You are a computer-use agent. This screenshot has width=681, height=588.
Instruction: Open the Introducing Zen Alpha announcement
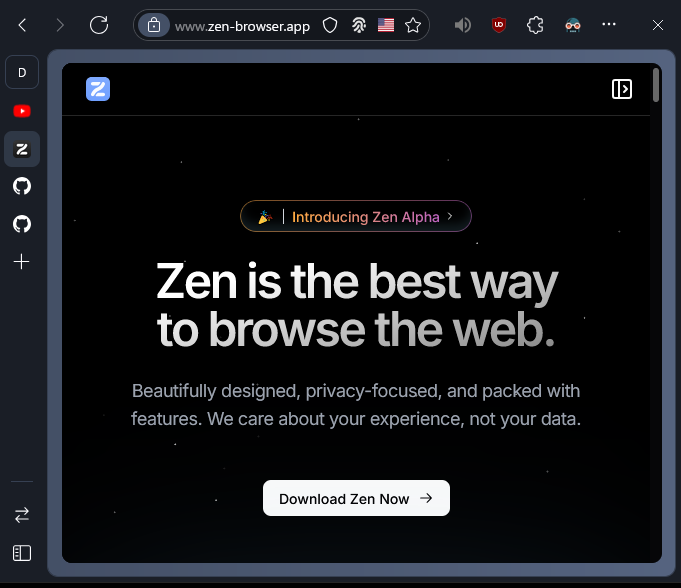coord(356,216)
